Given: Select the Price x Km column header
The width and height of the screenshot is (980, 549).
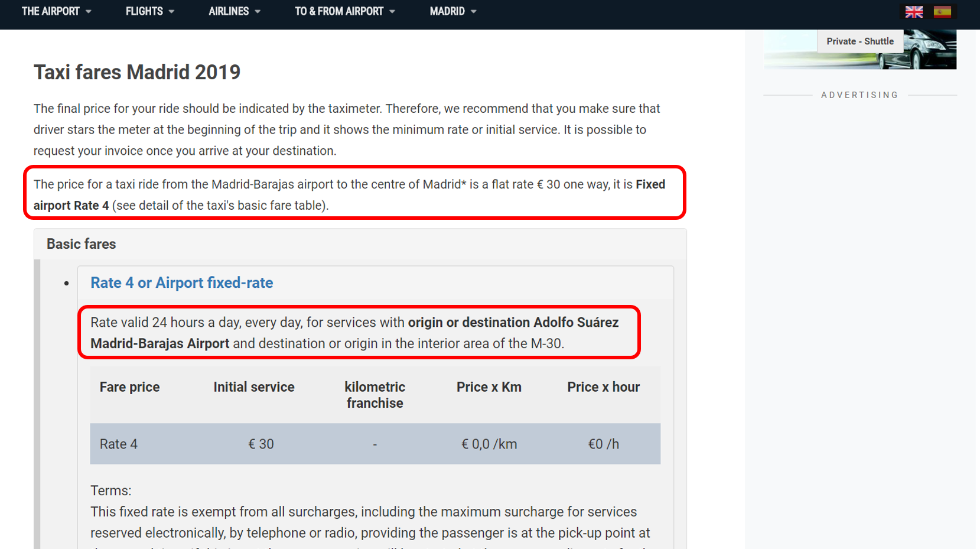Looking at the screenshot, I should (x=489, y=387).
